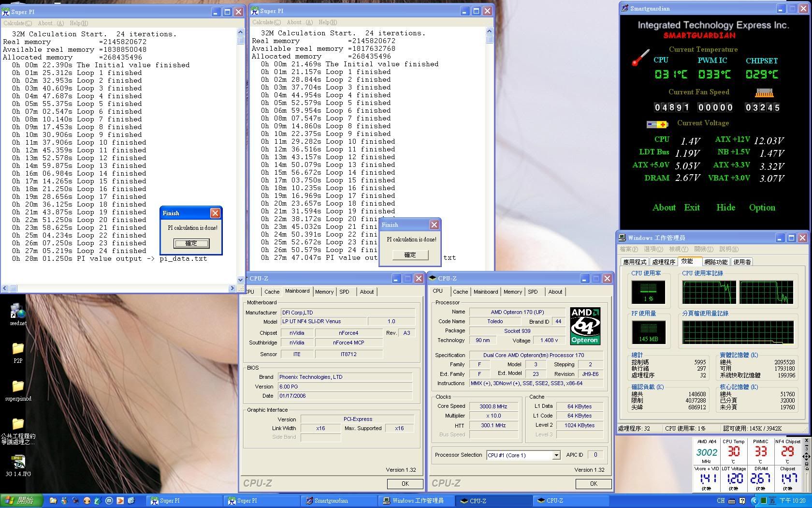The image size is (812, 508).
Task: Click scroll-down arrow in Super PI ending 28m 01.250s
Action: point(240,280)
